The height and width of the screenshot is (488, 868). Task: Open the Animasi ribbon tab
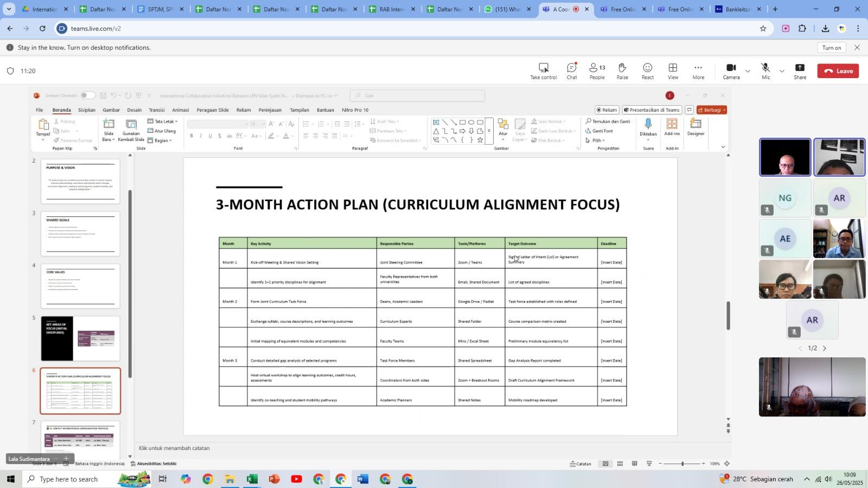[x=180, y=110]
